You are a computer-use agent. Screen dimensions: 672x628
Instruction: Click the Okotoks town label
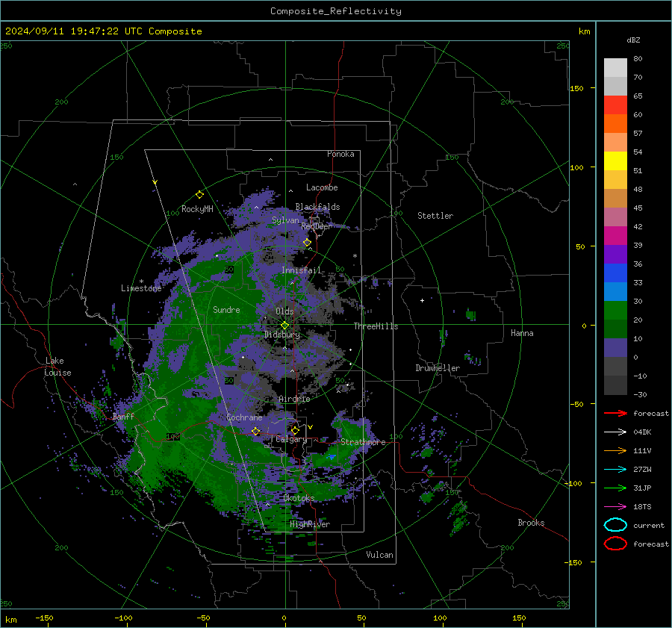(299, 498)
